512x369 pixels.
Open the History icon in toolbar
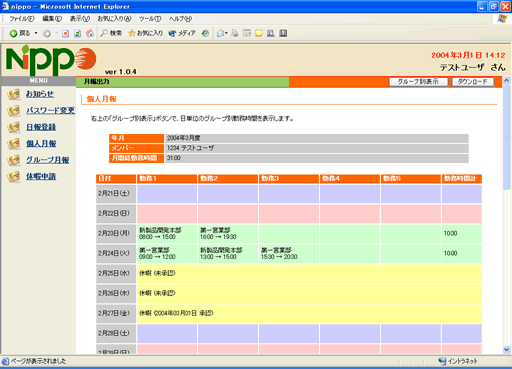(x=205, y=33)
